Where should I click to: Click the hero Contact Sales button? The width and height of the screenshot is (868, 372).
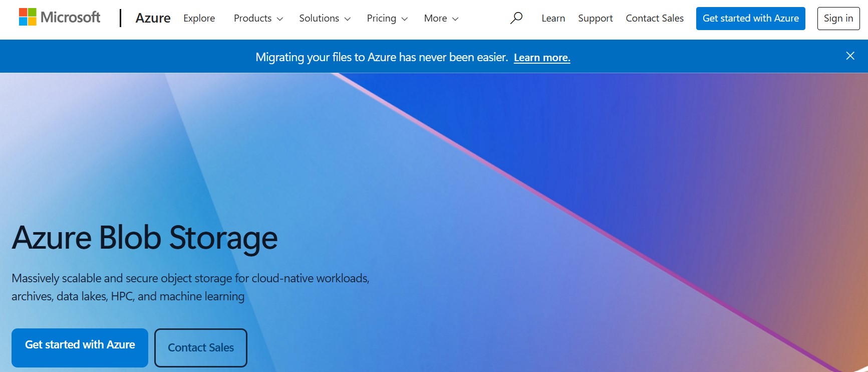201,347
